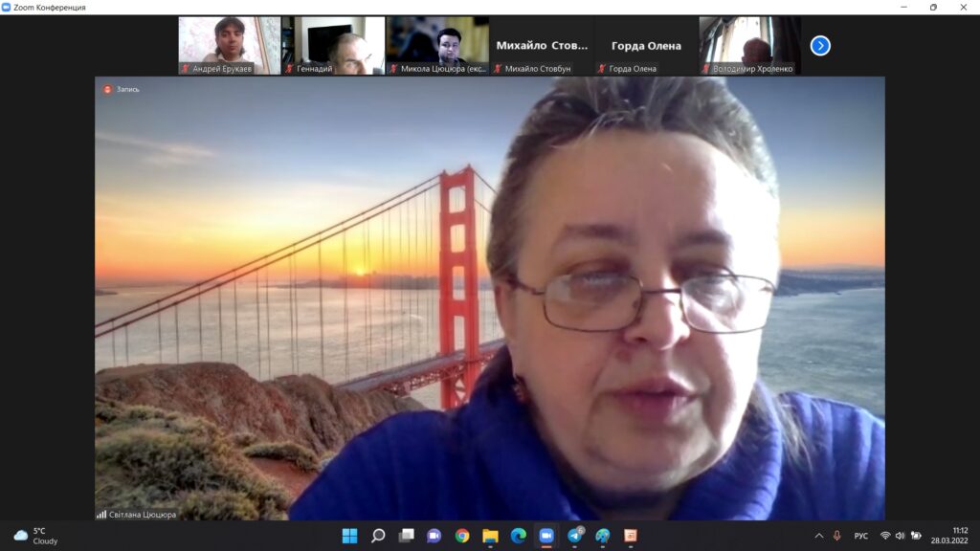The width and height of the screenshot is (980, 551).
Task: Click muted mic icon on Микола Цюцюра
Action: click(393, 69)
